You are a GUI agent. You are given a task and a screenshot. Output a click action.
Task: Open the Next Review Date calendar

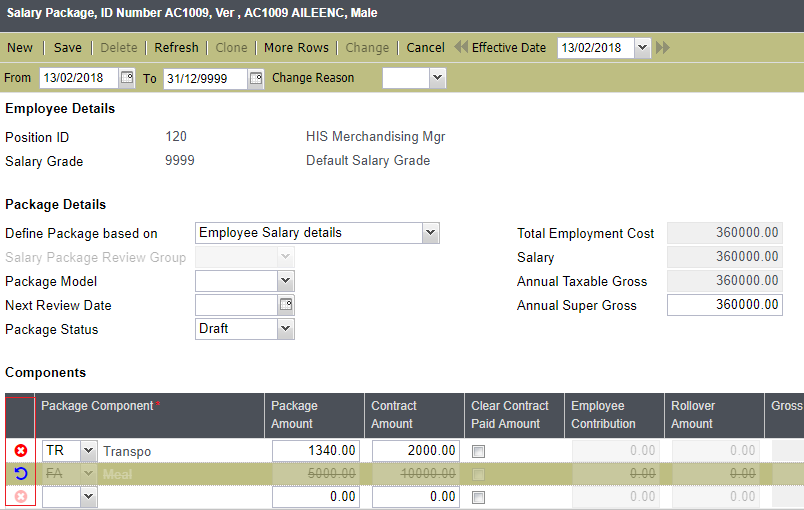(x=286, y=305)
